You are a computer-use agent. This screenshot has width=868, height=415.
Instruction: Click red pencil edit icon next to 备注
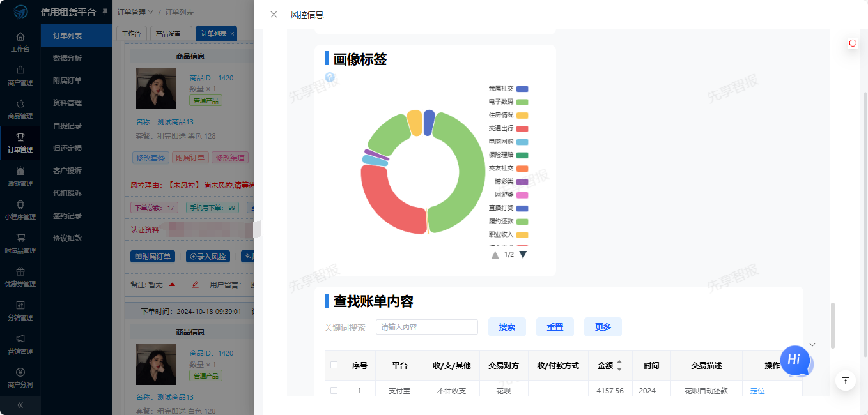tap(196, 285)
